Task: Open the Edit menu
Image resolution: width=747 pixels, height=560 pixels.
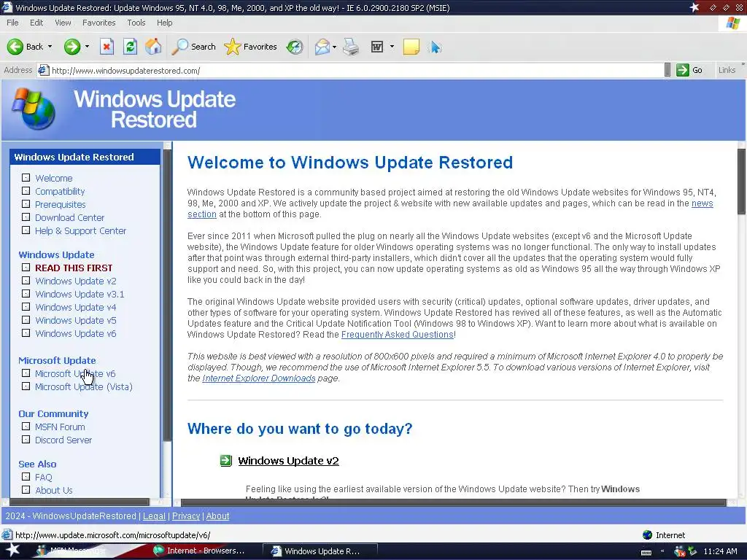Action: tap(36, 23)
